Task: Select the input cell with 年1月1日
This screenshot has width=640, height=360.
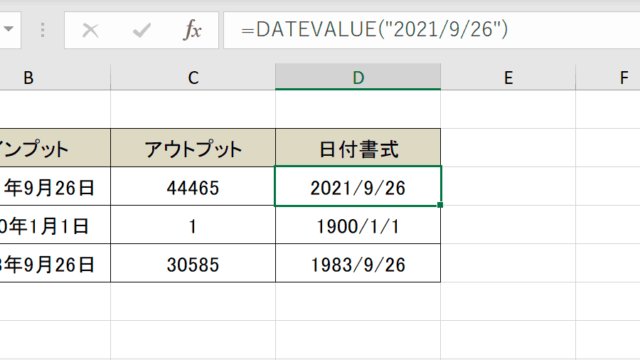Action: point(55,225)
